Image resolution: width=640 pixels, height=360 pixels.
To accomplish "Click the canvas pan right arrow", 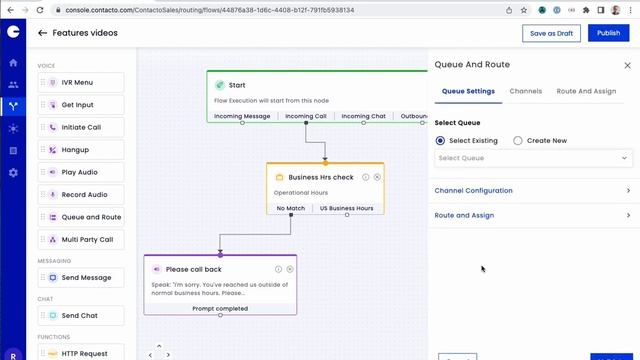I will click(x=168, y=355).
